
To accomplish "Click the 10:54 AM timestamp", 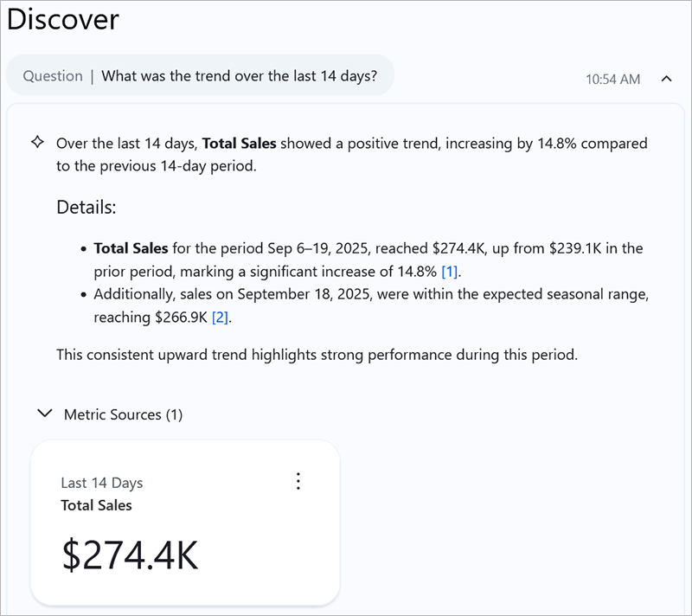I will point(612,79).
